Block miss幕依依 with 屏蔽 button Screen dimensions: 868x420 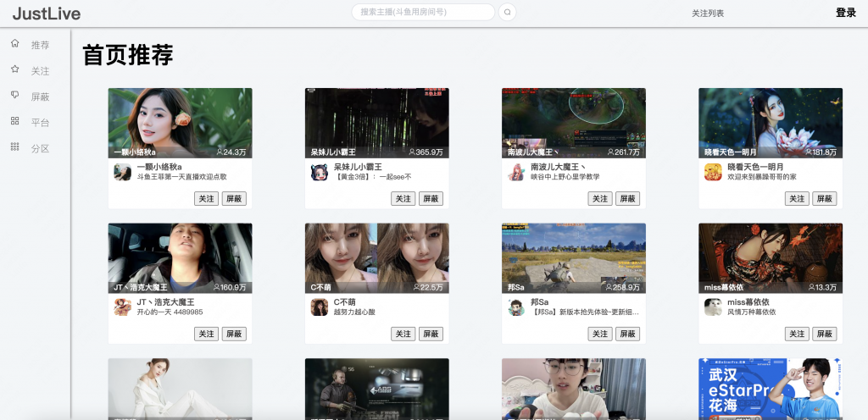[x=824, y=334]
